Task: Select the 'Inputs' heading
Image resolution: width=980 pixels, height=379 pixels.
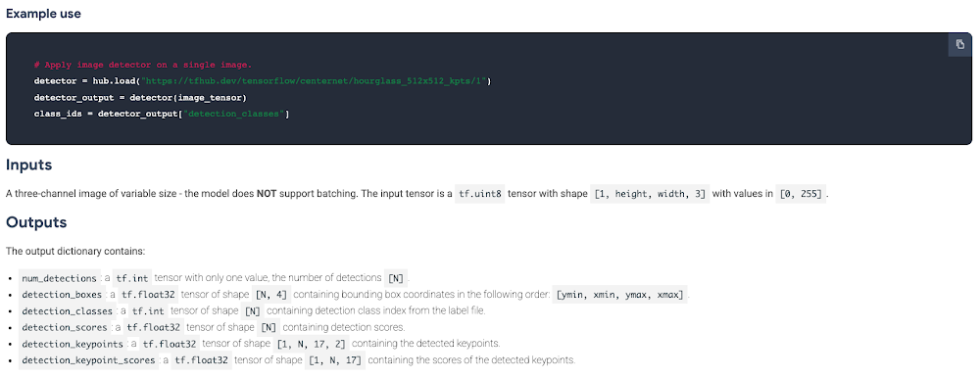Action: pyautogui.click(x=28, y=166)
